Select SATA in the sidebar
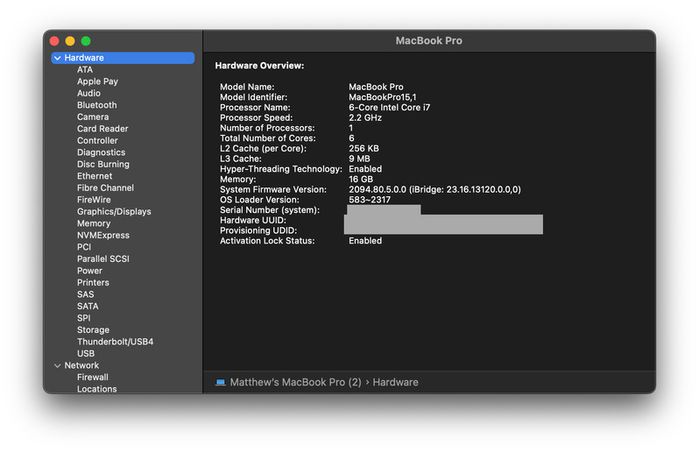The width and height of the screenshot is (700, 452). tap(88, 306)
